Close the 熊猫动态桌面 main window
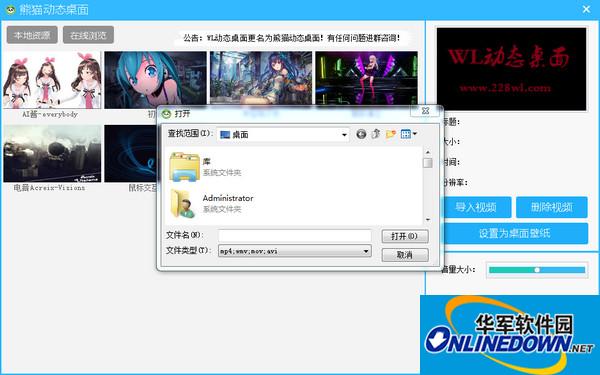 586,9
